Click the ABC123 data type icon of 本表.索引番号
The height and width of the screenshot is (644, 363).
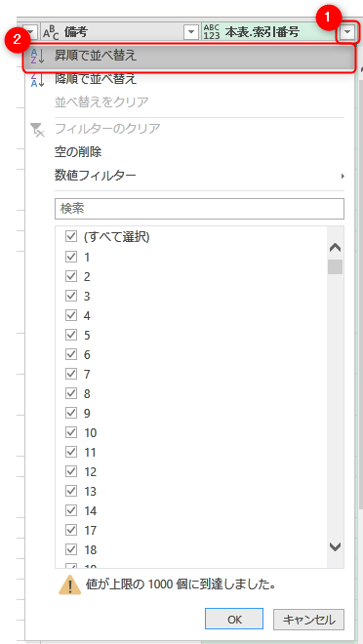click(x=211, y=31)
